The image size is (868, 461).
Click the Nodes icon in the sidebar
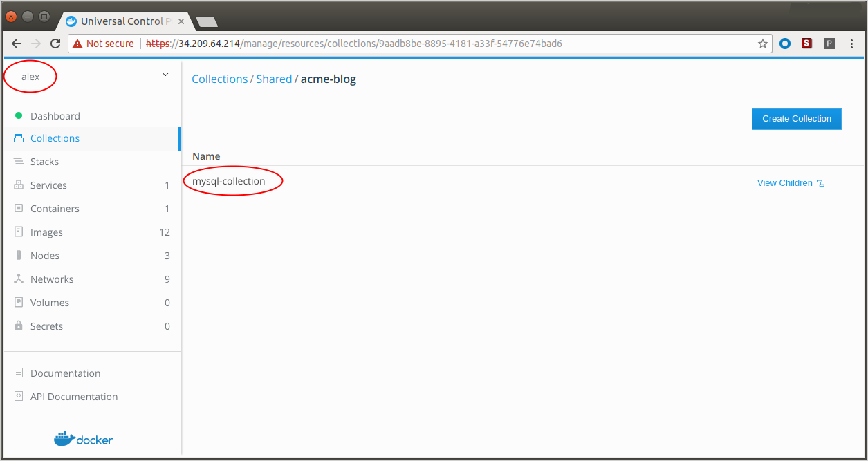[19, 256]
